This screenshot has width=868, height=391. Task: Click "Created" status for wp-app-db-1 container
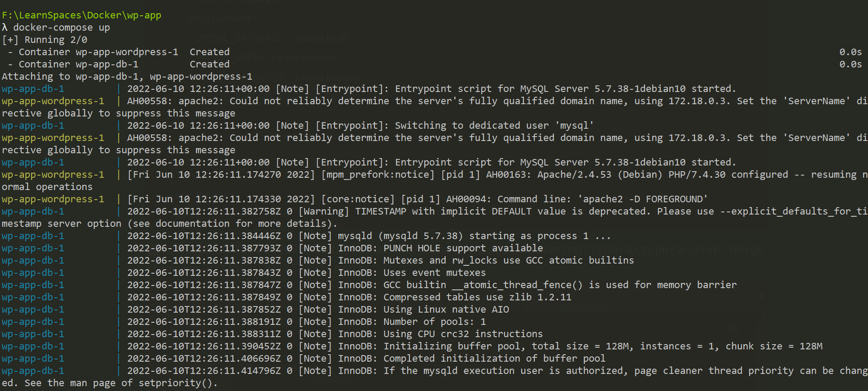210,64
